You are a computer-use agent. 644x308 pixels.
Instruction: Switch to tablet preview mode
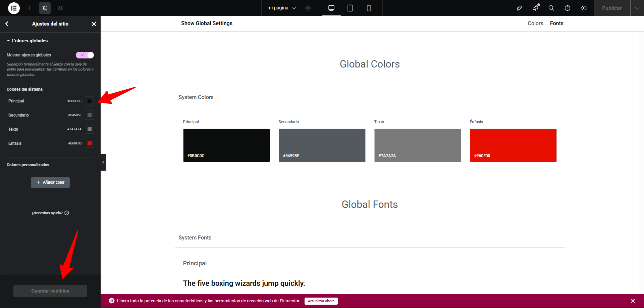pyautogui.click(x=350, y=8)
